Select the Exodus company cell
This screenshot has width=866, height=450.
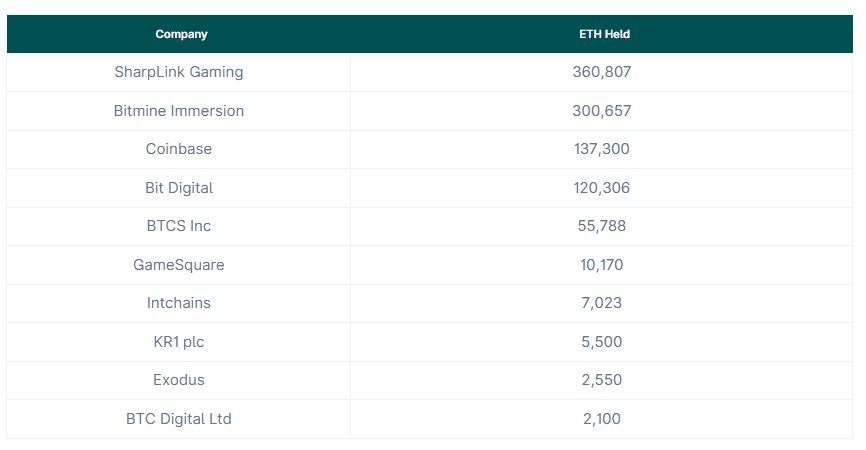pos(179,380)
